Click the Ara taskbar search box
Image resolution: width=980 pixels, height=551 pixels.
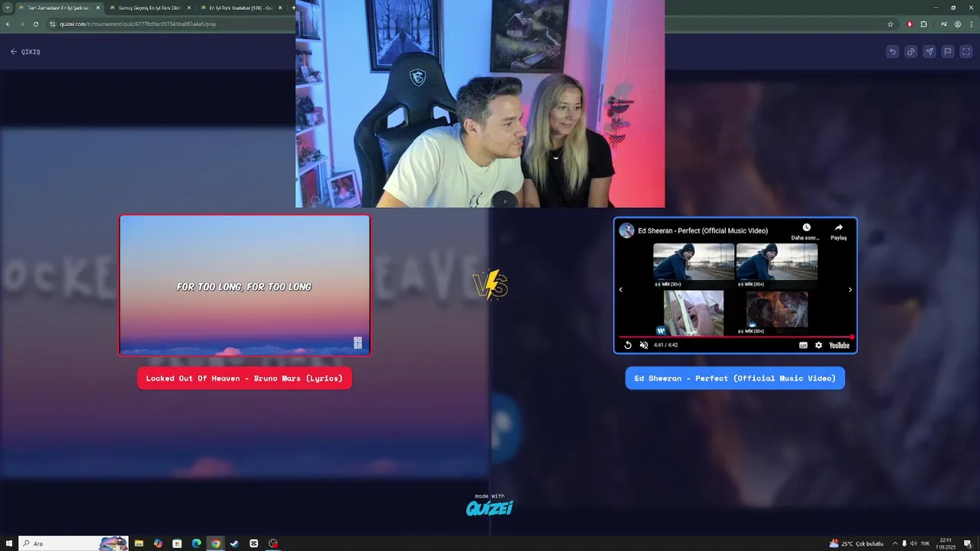(73, 543)
